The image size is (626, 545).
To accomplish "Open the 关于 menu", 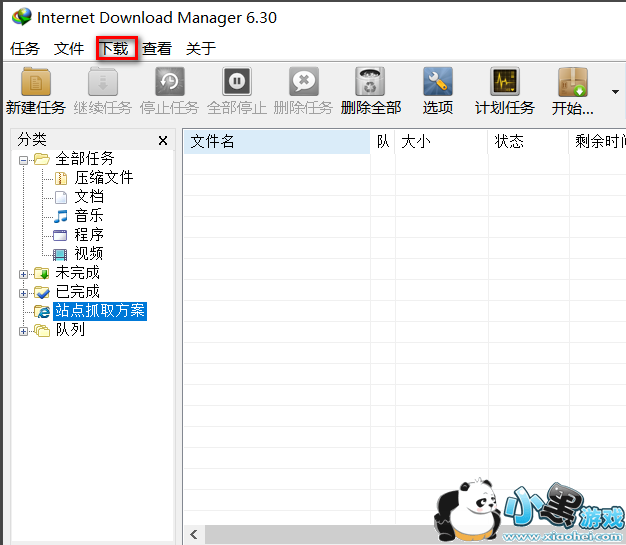I will pyautogui.click(x=201, y=49).
